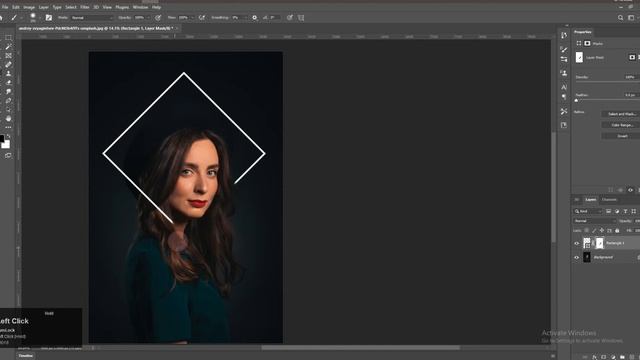Toggle mask visibility eye in Properties
This screenshot has height=360, width=640.
click(x=630, y=190)
